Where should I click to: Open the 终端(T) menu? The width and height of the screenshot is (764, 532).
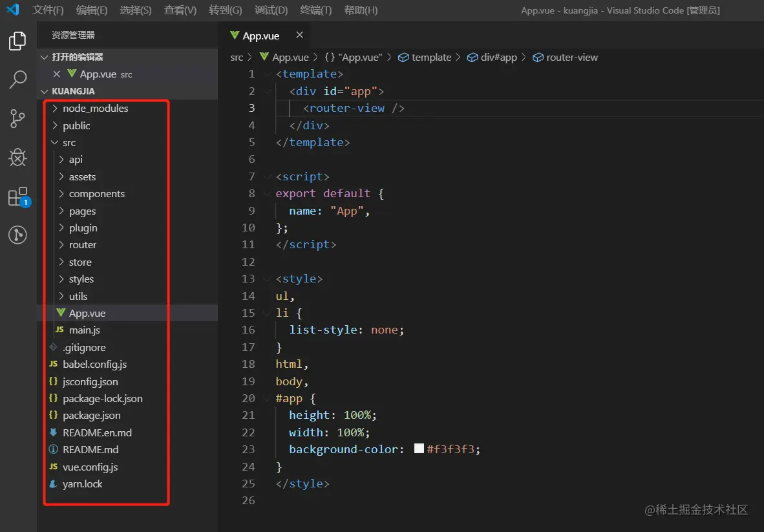[x=315, y=10]
